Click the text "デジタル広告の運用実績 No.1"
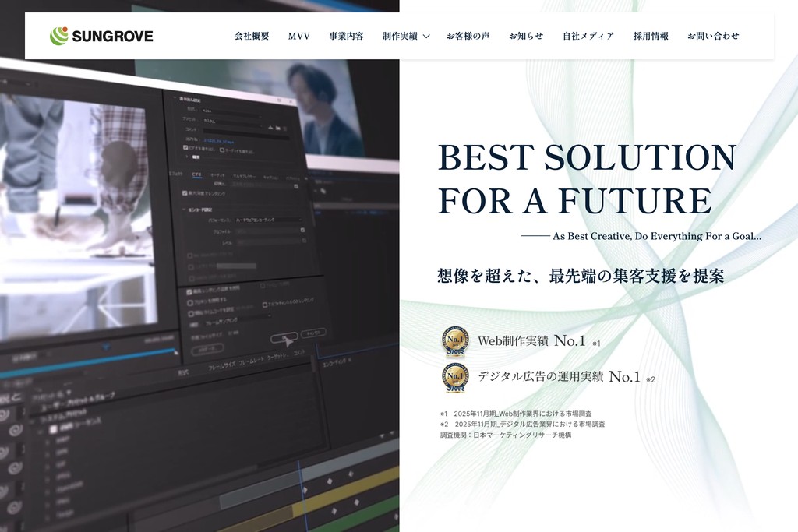Image resolution: width=798 pixels, height=532 pixels. pos(559,377)
